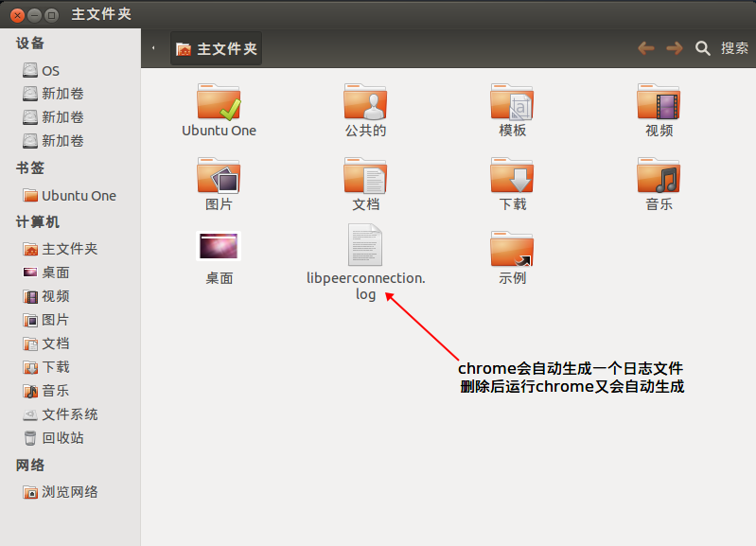Viewport: 756px width, 546px height.
Task: Open the 示例 shortcut folder
Action: coord(512,250)
